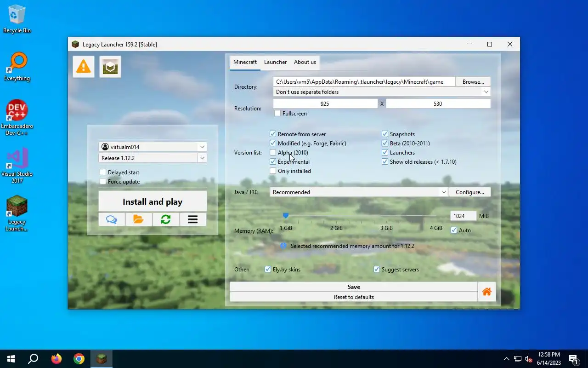588x368 pixels.
Task: Switch to the Launcher tab
Action: pyautogui.click(x=275, y=62)
